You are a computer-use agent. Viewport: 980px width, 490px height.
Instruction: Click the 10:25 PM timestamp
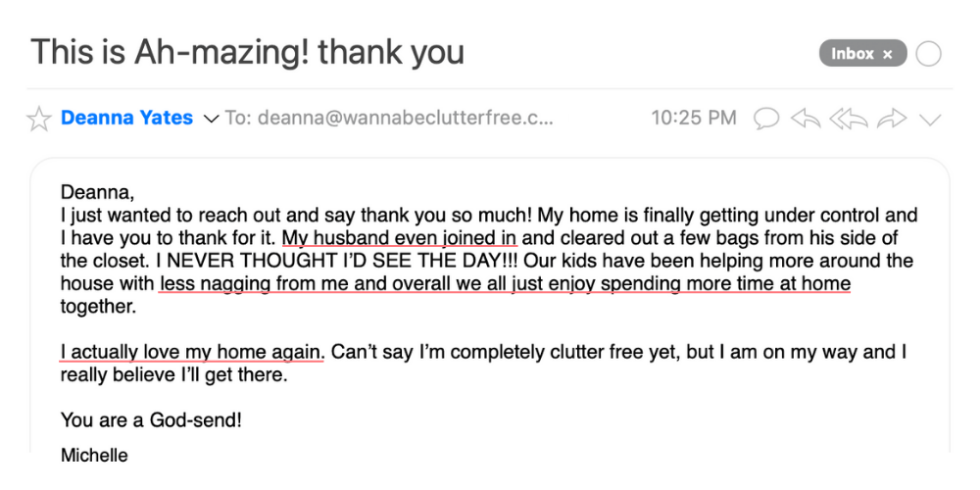[x=694, y=119]
